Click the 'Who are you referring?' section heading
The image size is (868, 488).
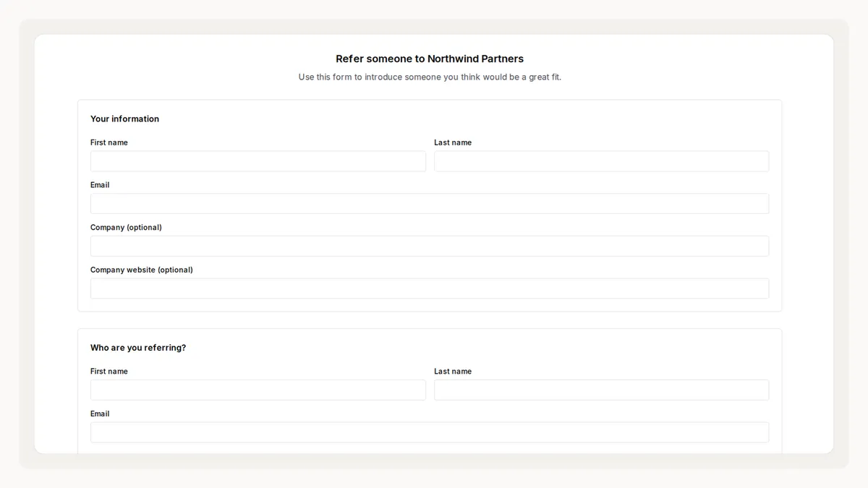tap(138, 348)
